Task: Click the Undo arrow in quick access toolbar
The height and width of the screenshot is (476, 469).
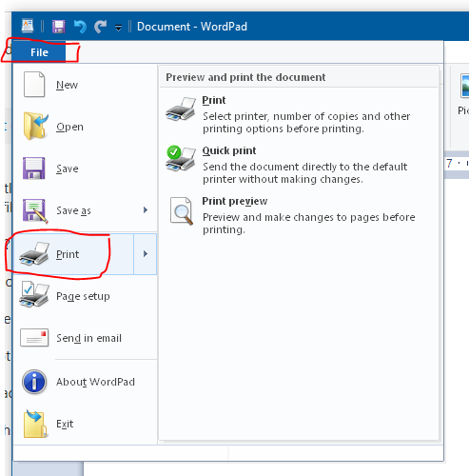Action: click(80, 27)
